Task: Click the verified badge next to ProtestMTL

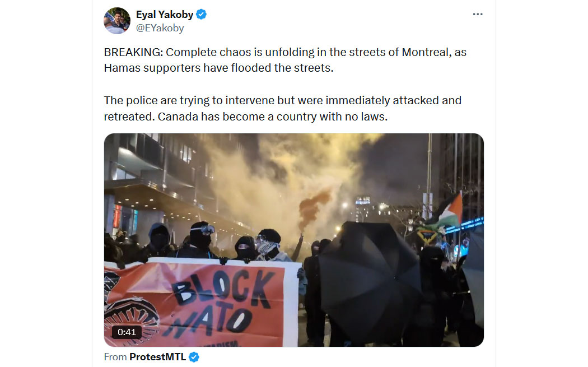Action: tap(194, 357)
